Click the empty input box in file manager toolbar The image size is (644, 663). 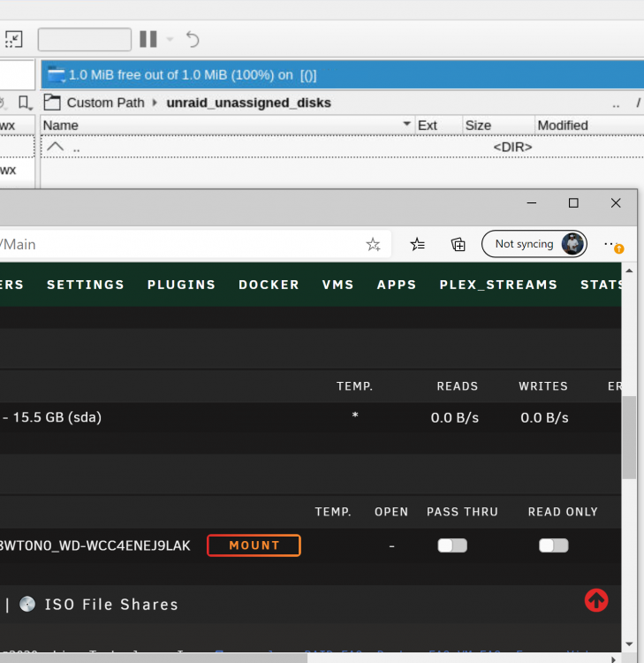click(85, 39)
